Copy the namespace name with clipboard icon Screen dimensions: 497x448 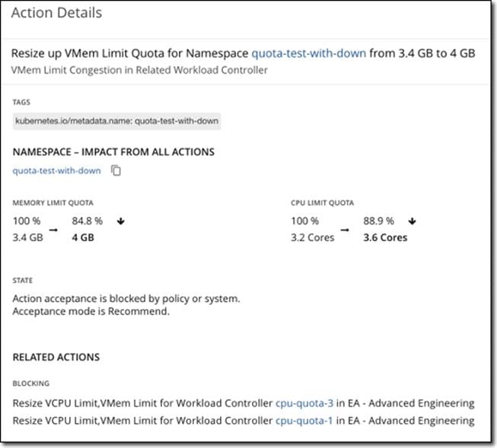tap(116, 170)
